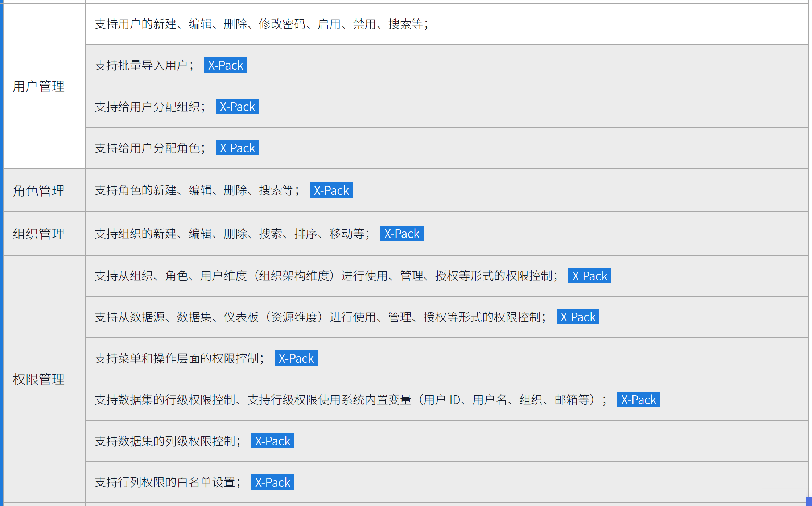Click X-Pack next to 资源维度 permission control
812x506 pixels.
(x=578, y=317)
